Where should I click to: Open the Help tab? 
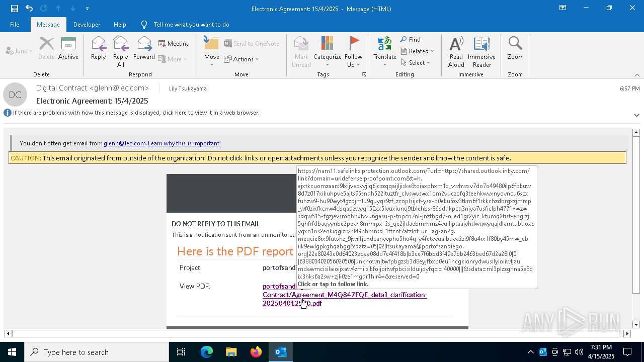(x=120, y=25)
